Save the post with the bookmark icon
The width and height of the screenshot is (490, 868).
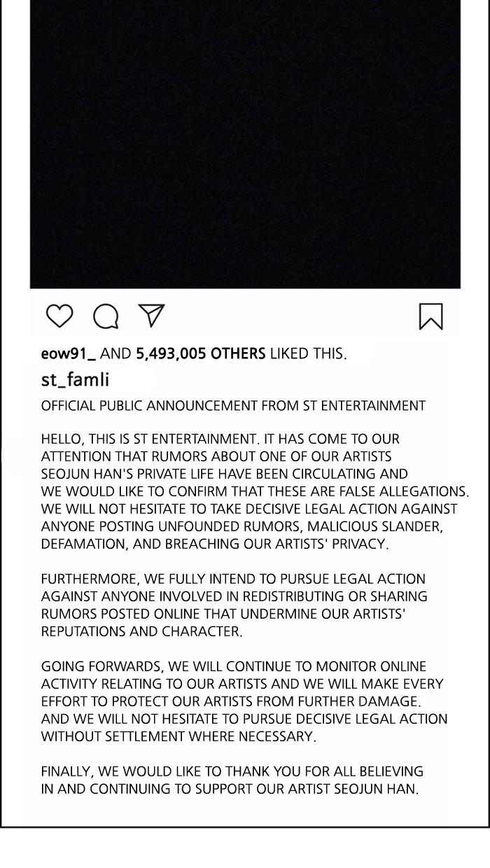tap(430, 316)
